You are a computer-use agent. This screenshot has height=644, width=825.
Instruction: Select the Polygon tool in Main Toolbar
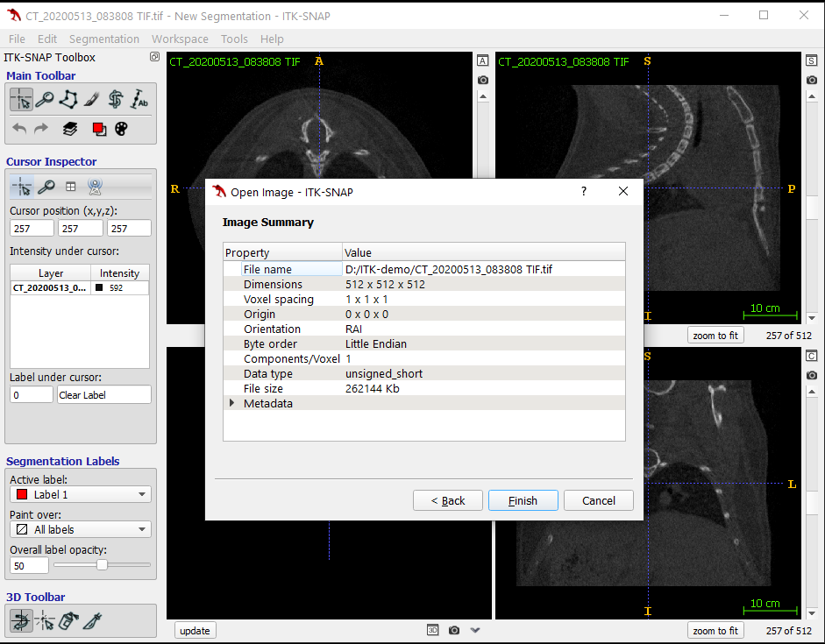(68, 100)
